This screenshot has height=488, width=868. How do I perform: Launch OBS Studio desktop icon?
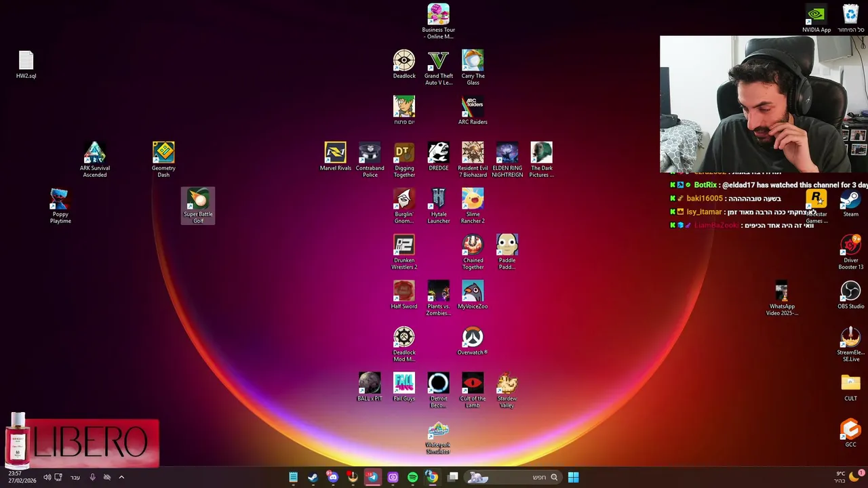click(x=850, y=295)
